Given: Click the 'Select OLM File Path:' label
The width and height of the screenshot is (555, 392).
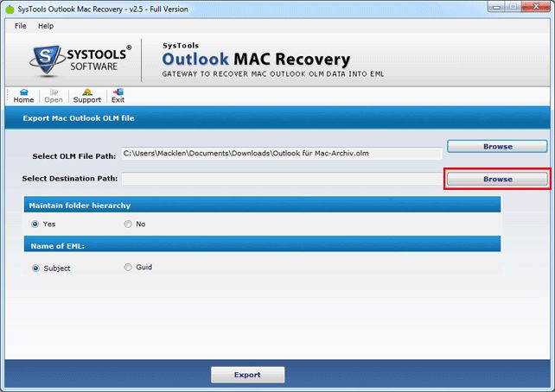Looking at the screenshot, I should pyautogui.click(x=74, y=156).
